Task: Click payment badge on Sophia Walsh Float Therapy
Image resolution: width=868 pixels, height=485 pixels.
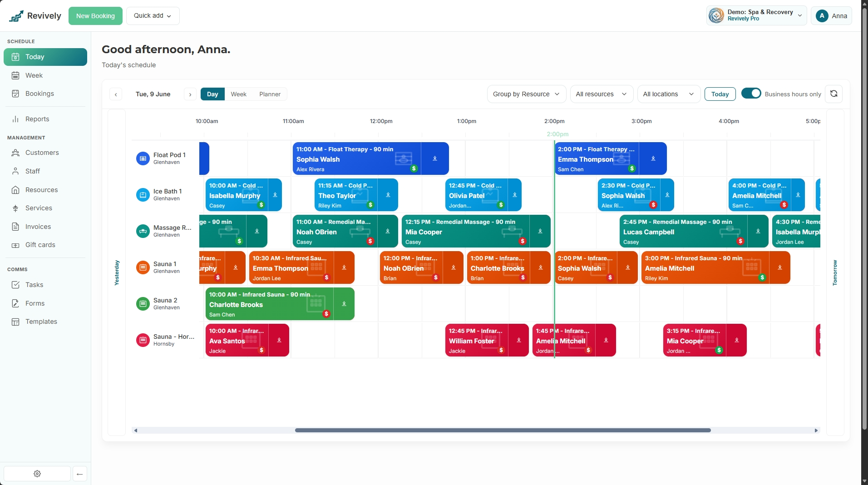Action: point(414,168)
